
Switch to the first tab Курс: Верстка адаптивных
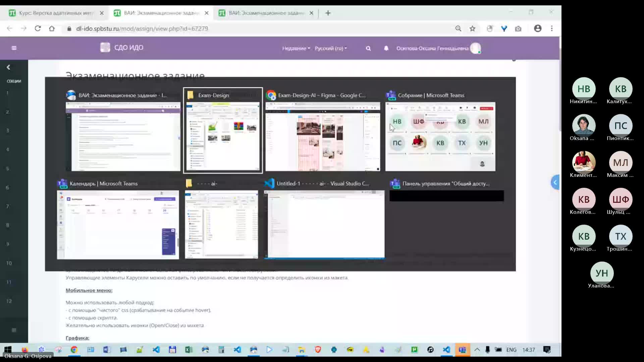[56, 13]
